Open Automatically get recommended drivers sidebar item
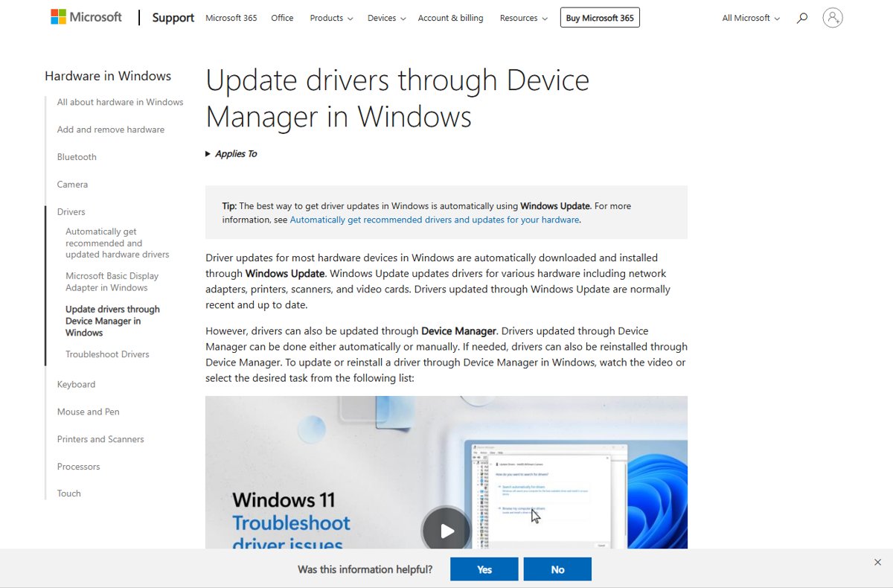This screenshot has height=588, width=893. coord(118,243)
